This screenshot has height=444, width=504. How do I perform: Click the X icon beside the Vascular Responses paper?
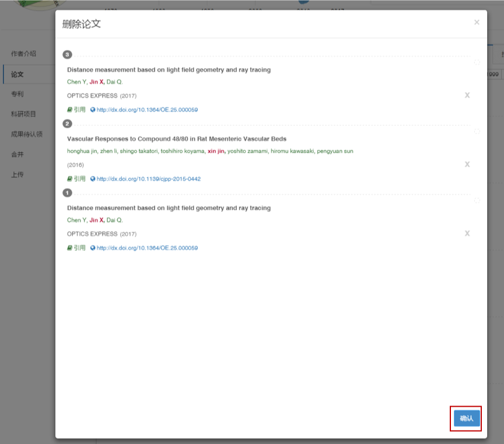coord(467,164)
